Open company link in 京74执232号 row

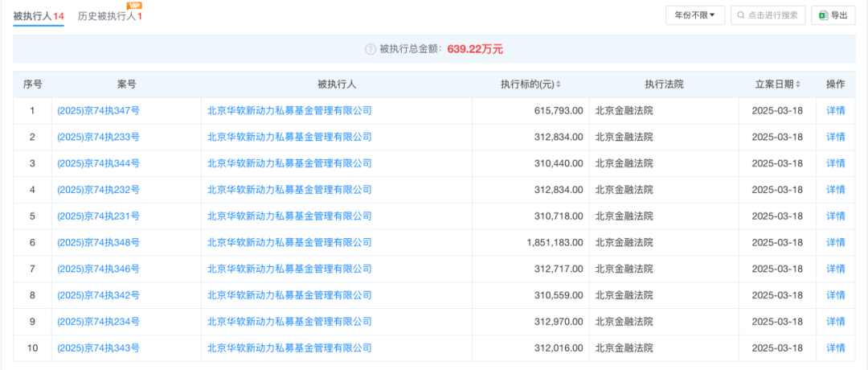click(289, 190)
